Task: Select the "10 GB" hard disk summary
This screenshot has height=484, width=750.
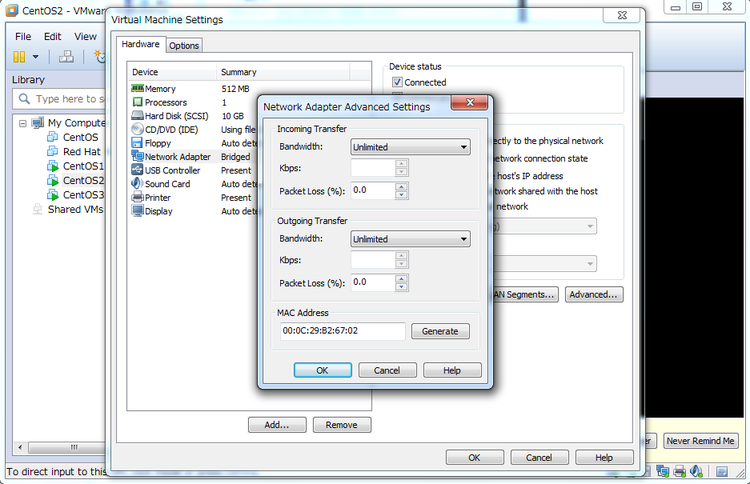Action: (x=232, y=116)
